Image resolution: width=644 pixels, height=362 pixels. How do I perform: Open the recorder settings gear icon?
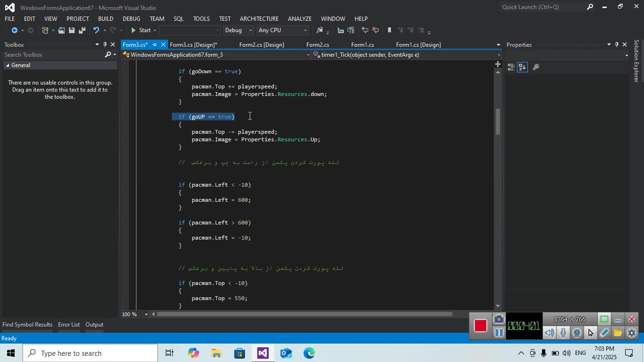pyautogui.click(x=632, y=333)
